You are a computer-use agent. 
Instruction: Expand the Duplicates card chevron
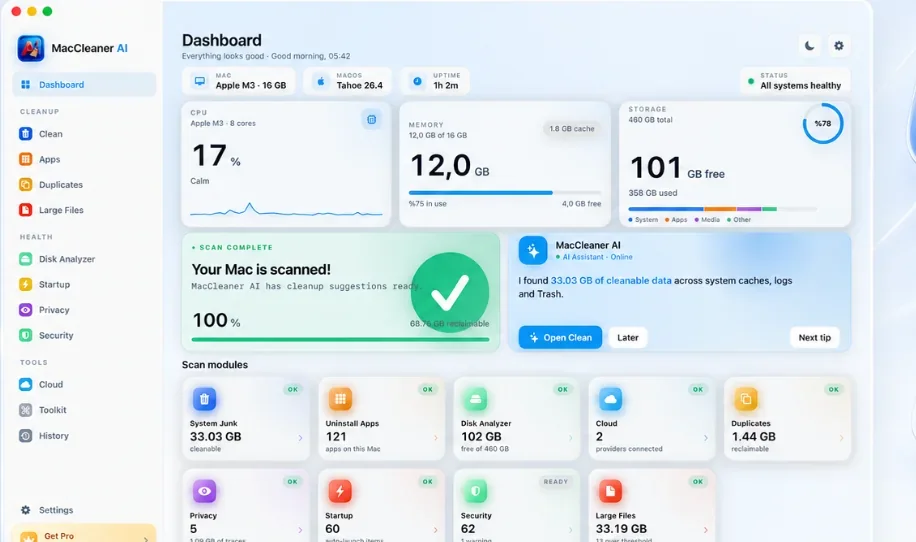tap(841, 438)
